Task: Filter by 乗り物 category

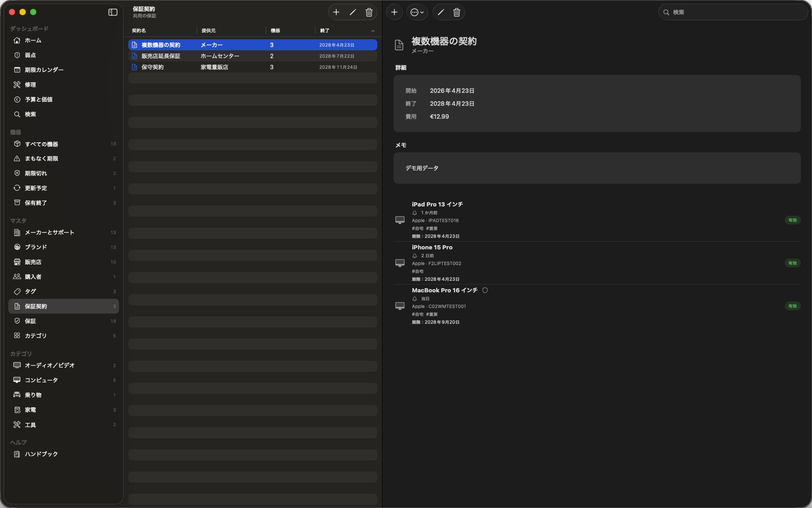Action: pyautogui.click(x=64, y=395)
